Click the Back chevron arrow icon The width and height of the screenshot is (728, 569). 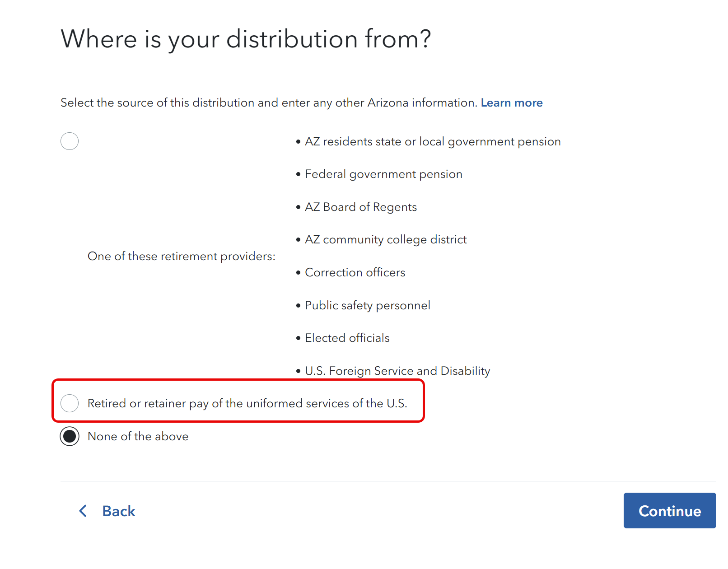pyautogui.click(x=83, y=511)
